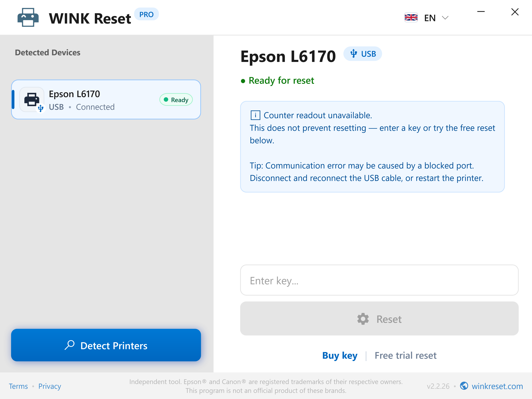Click the 'Ready for reset' status text
Viewport: 532px width, 399px height.
(281, 81)
